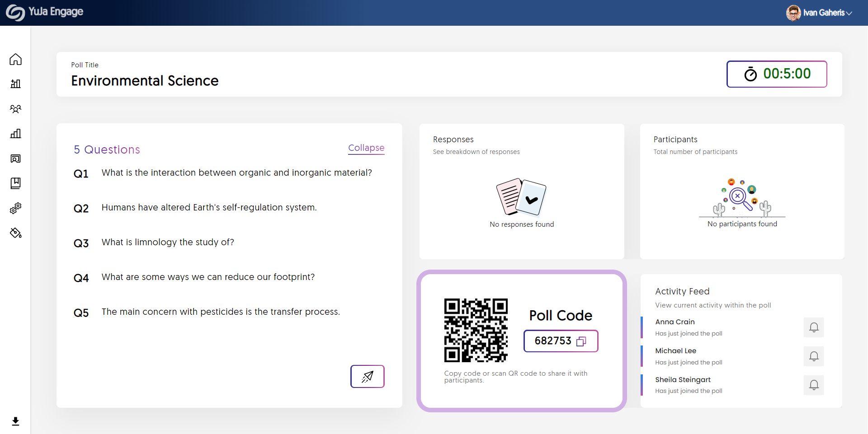Open the participants group sidebar icon
This screenshot has height=434, width=868.
click(x=15, y=109)
